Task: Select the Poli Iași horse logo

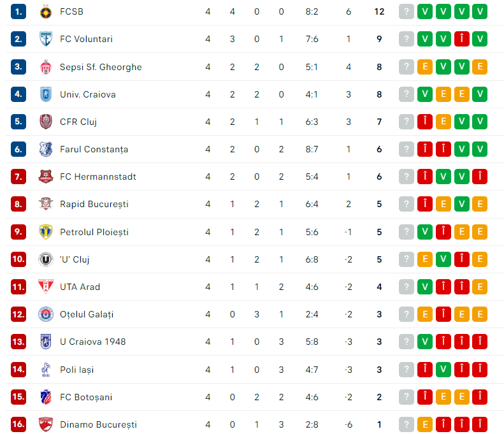Action: coord(46,370)
